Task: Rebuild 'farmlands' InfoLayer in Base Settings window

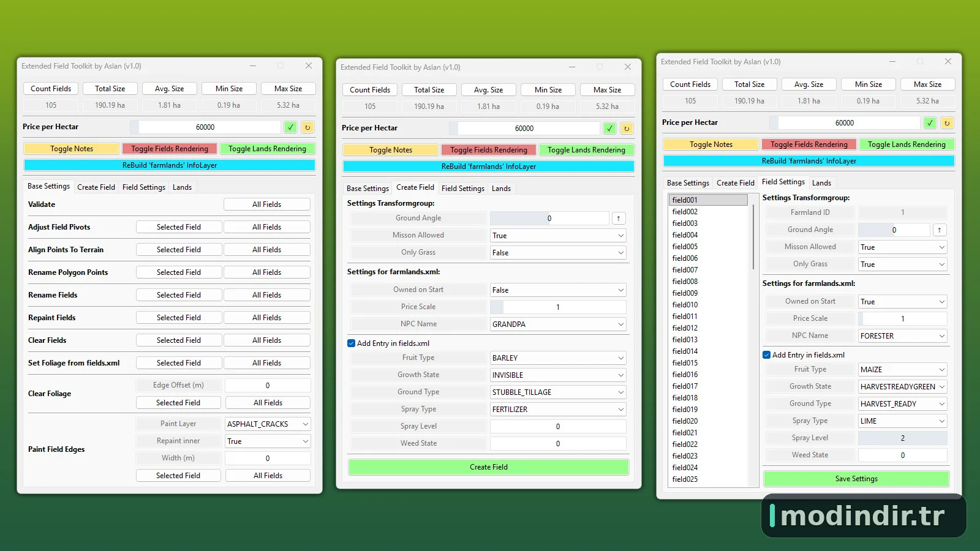Action: click(x=170, y=165)
